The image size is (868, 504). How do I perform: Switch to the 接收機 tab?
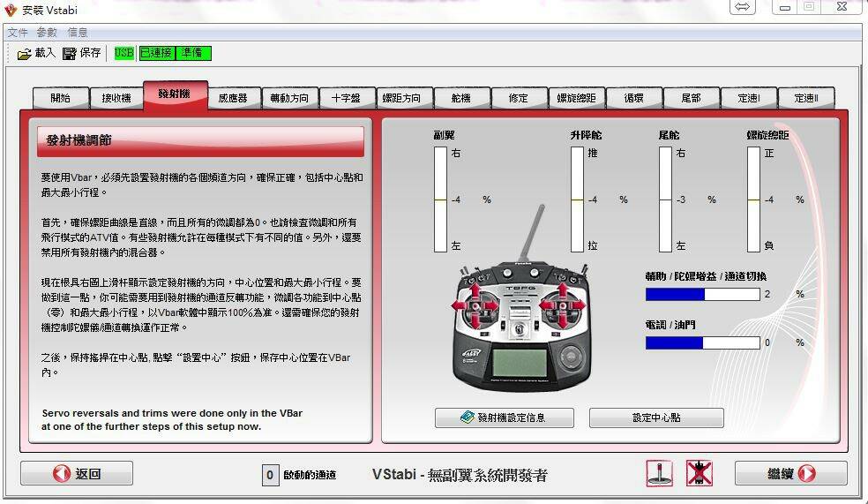click(x=116, y=98)
